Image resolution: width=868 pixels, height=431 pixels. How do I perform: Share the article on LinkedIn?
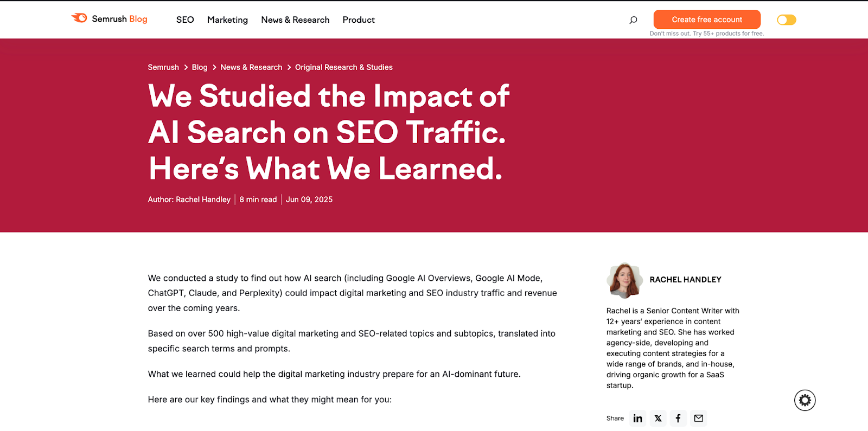[638, 418]
